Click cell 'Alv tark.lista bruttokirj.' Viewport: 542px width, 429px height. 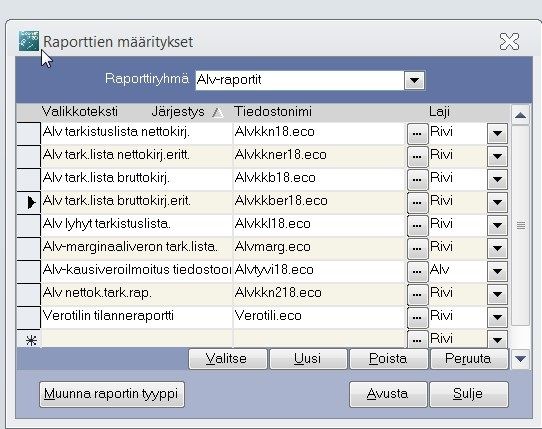(x=137, y=179)
